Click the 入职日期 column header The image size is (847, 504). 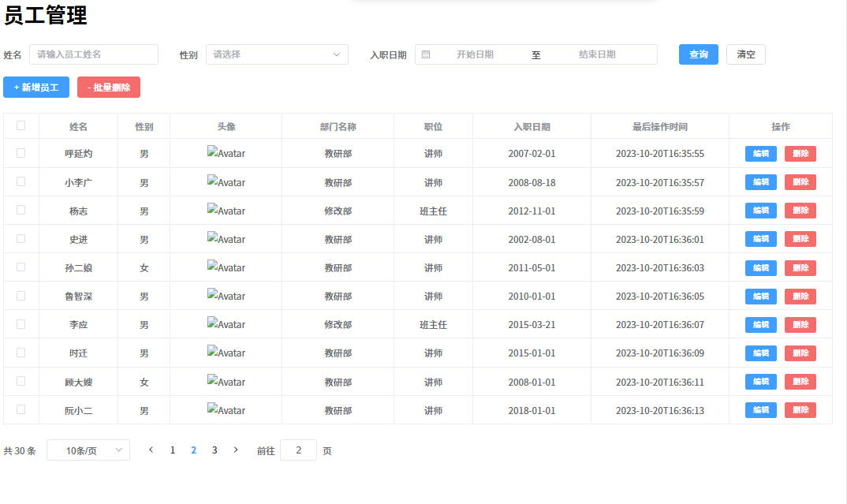[532, 126]
